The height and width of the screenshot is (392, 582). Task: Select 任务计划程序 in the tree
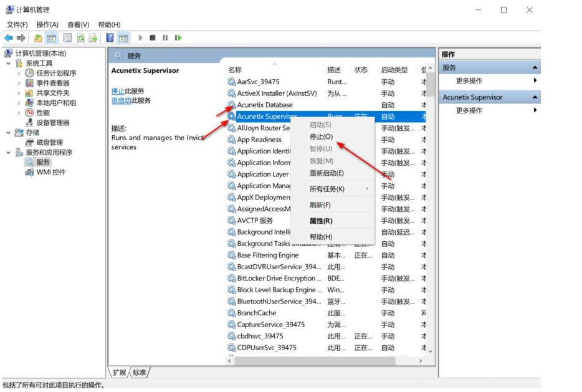[56, 73]
